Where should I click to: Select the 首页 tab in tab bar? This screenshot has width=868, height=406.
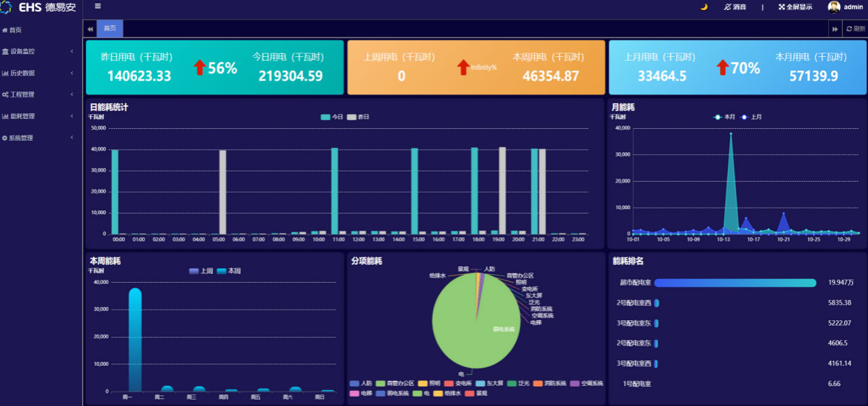110,29
